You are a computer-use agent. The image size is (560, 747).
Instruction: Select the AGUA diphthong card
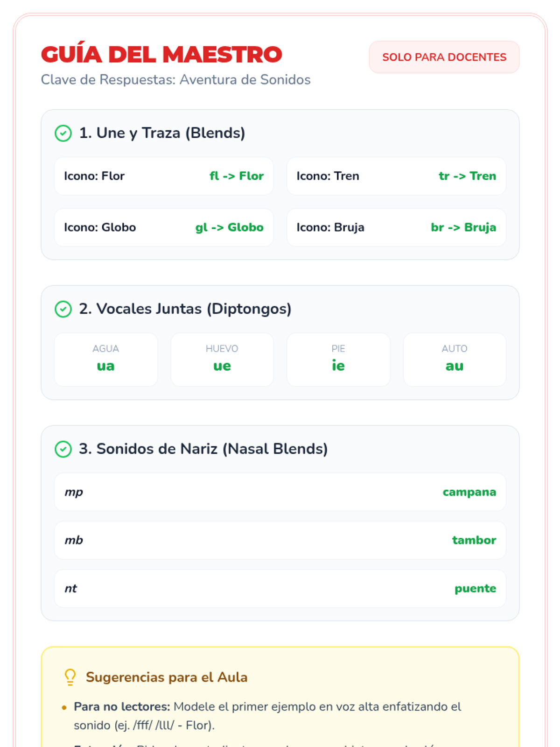tap(106, 359)
